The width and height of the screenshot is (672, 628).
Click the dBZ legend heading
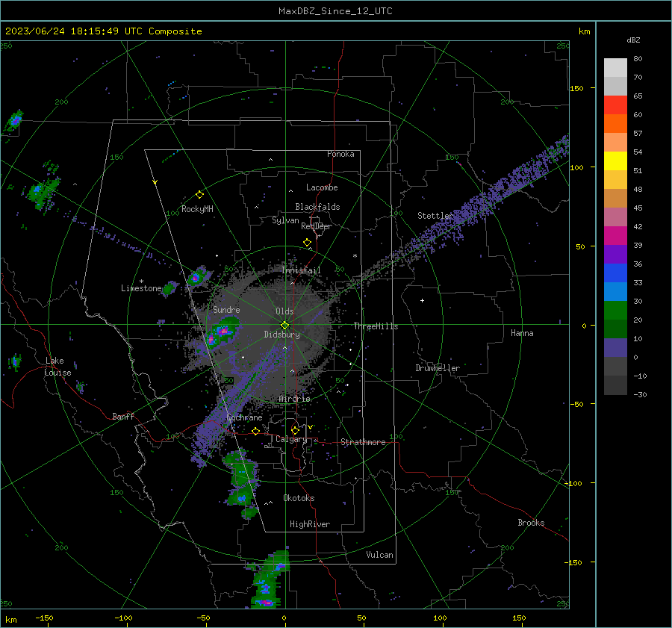[x=633, y=40]
